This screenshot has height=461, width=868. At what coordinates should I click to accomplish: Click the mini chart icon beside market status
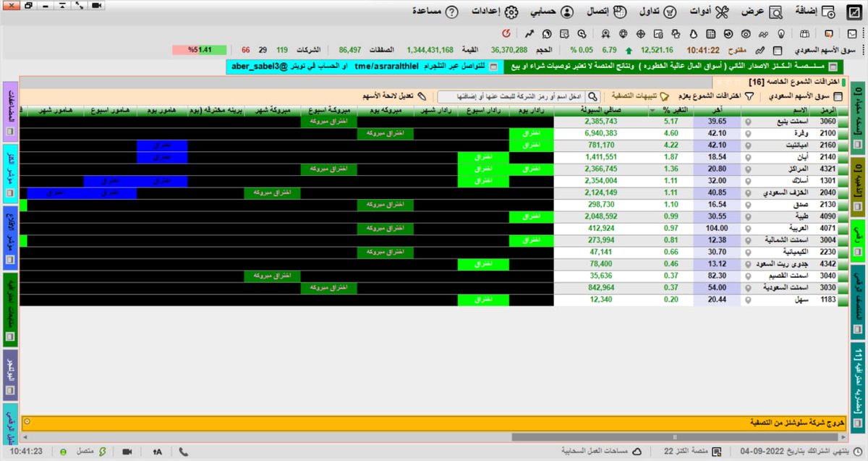click(x=759, y=51)
